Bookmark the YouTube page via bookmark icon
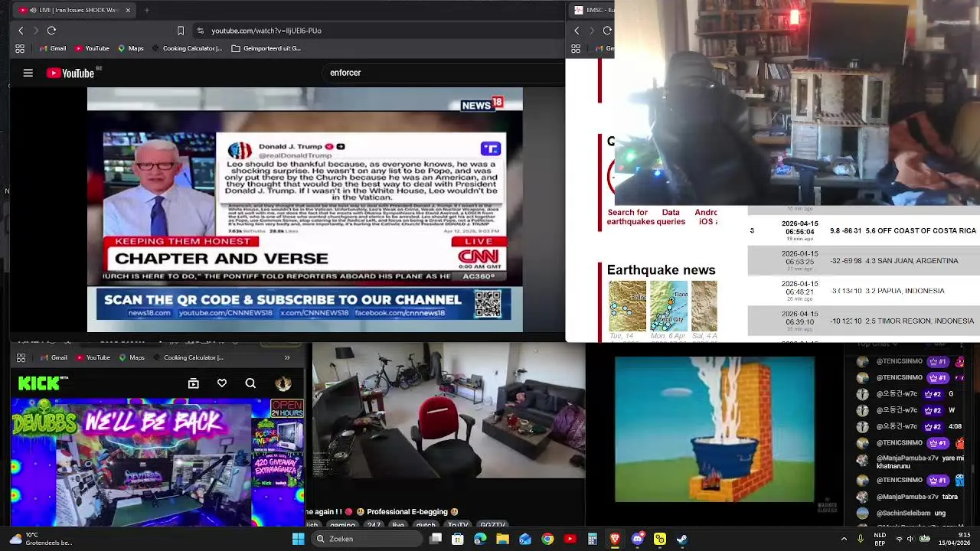The width and height of the screenshot is (980, 551). point(181,31)
